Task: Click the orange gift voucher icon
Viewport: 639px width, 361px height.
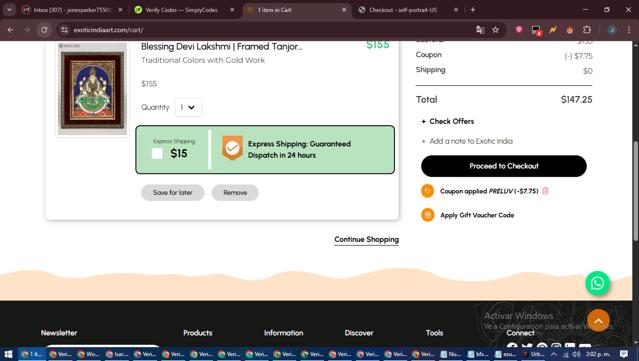Action: [x=427, y=215]
